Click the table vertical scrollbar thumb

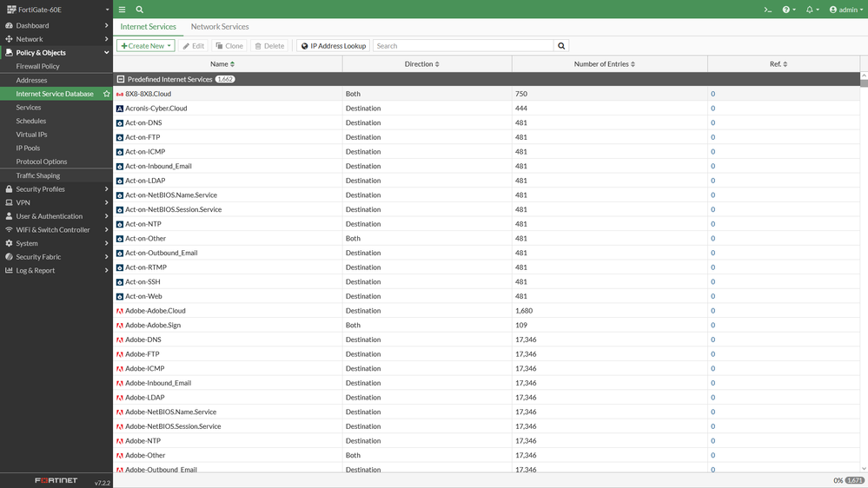point(864,83)
